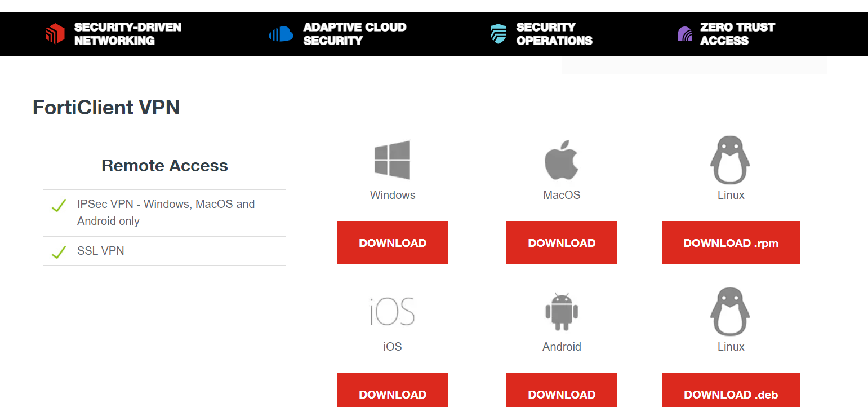868x407 pixels.
Task: Open the Adaptive Cloud Security menu text
Action: [354, 34]
